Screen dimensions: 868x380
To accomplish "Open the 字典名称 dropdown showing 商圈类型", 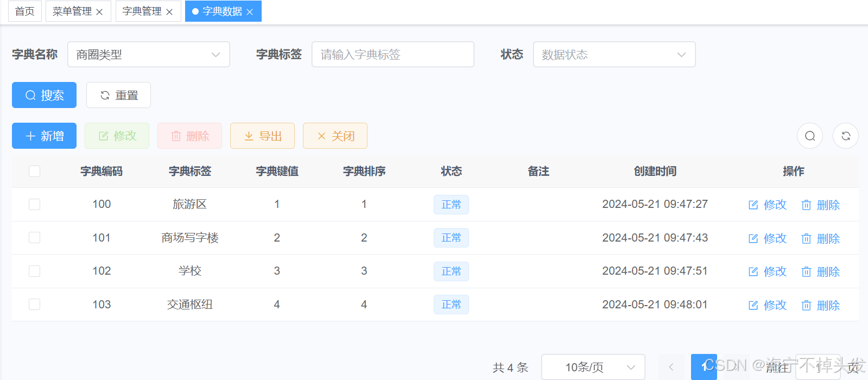I will point(149,54).
